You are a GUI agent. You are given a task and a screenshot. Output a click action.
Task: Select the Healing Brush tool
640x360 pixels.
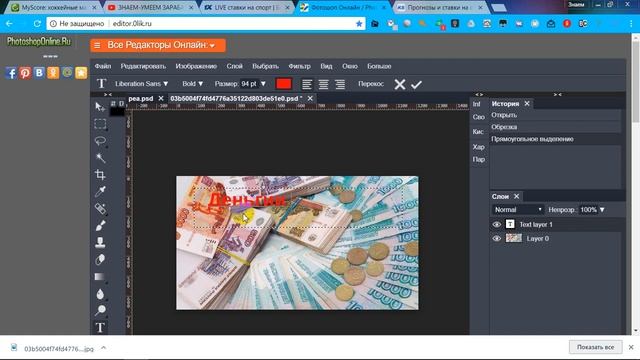click(x=100, y=209)
